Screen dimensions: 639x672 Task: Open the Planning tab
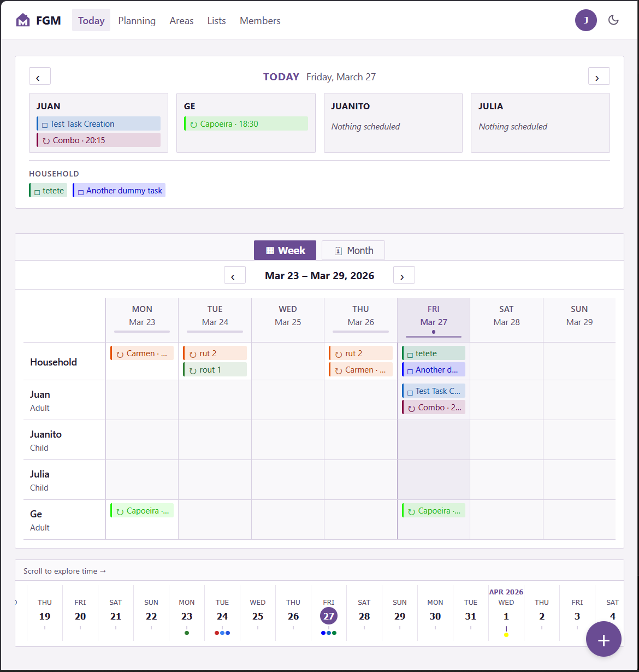point(137,20)
